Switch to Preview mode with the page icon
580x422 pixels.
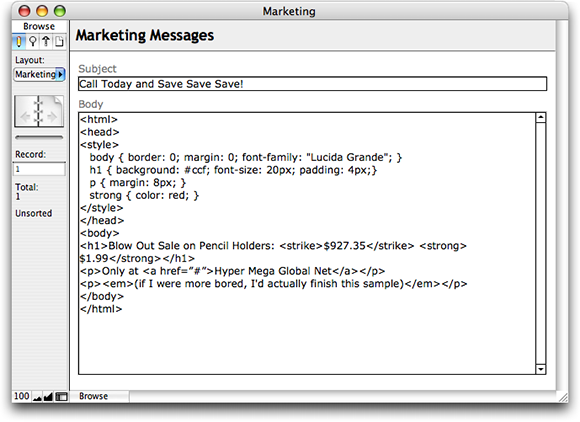click(x=59, y=41)
